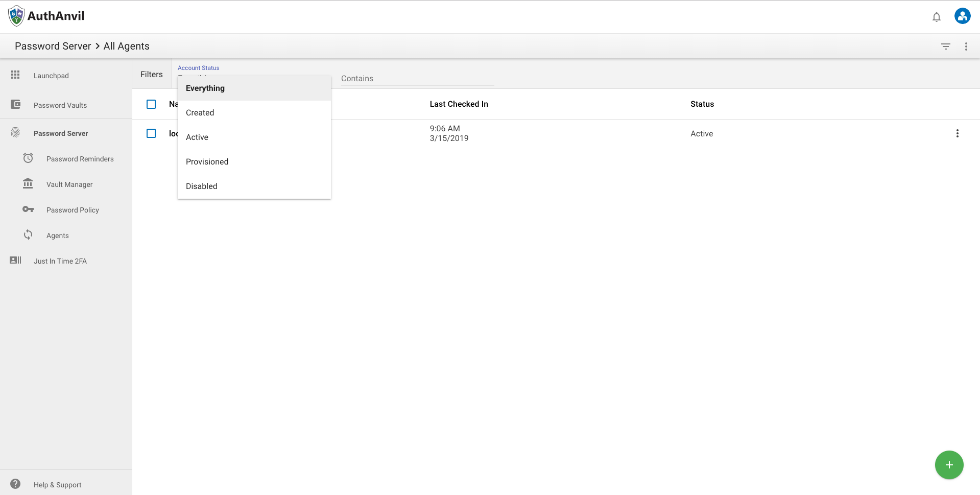Click All Agents in breadcrumb
The width and height of the screenshot is (980, 495).
click(127, 46)
